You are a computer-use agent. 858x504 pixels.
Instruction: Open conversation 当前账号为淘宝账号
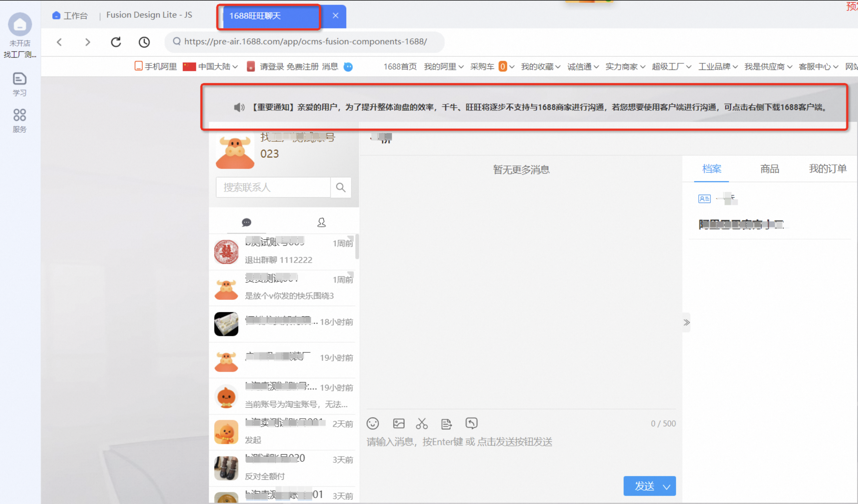pyautogui.click(x=283, y=396)
